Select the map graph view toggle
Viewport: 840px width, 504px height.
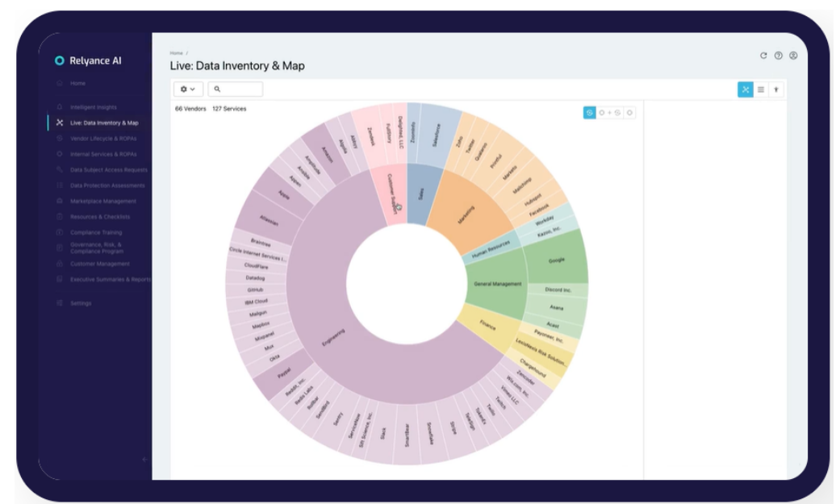click(x=745, y=90)
